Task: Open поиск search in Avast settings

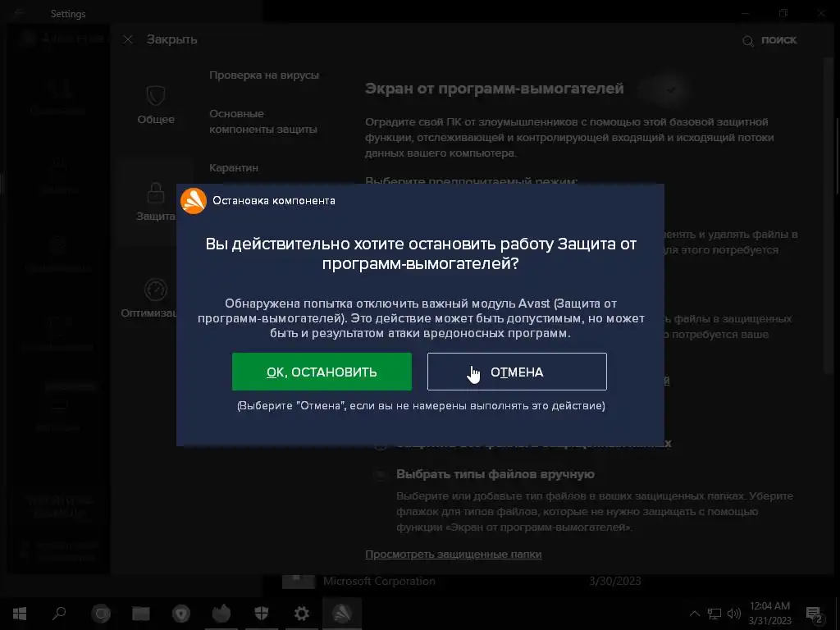Action: click(769, 40)
